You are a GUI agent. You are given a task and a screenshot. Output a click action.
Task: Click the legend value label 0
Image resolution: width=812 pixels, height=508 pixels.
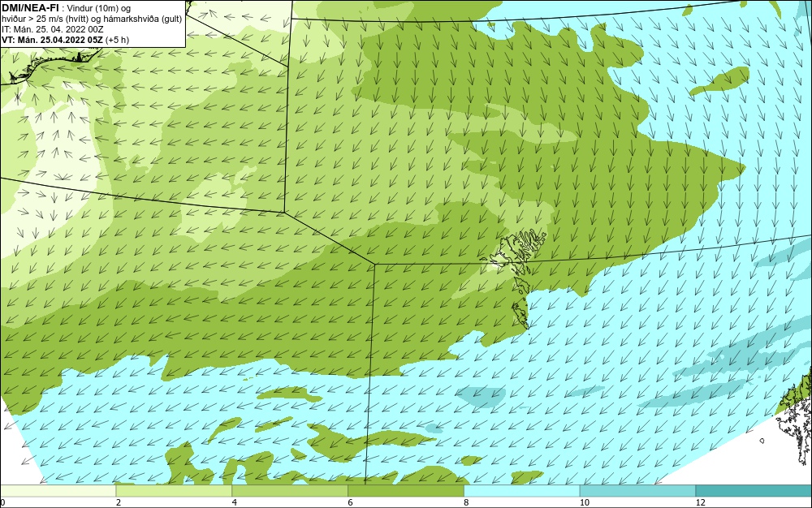coord(2,502)
